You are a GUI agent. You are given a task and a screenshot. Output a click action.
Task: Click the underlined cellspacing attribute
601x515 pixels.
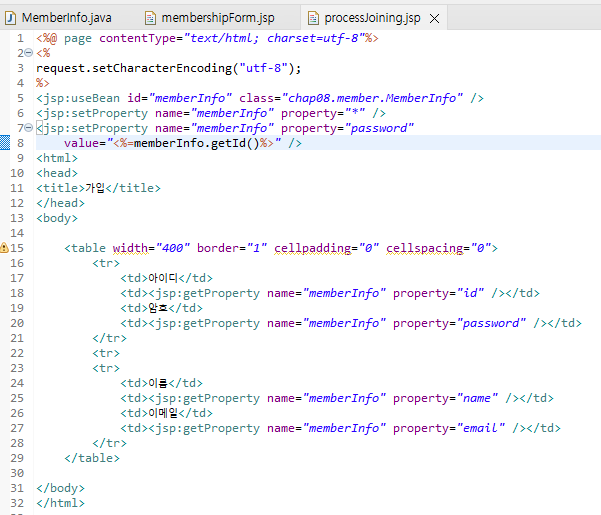[425, 248]
